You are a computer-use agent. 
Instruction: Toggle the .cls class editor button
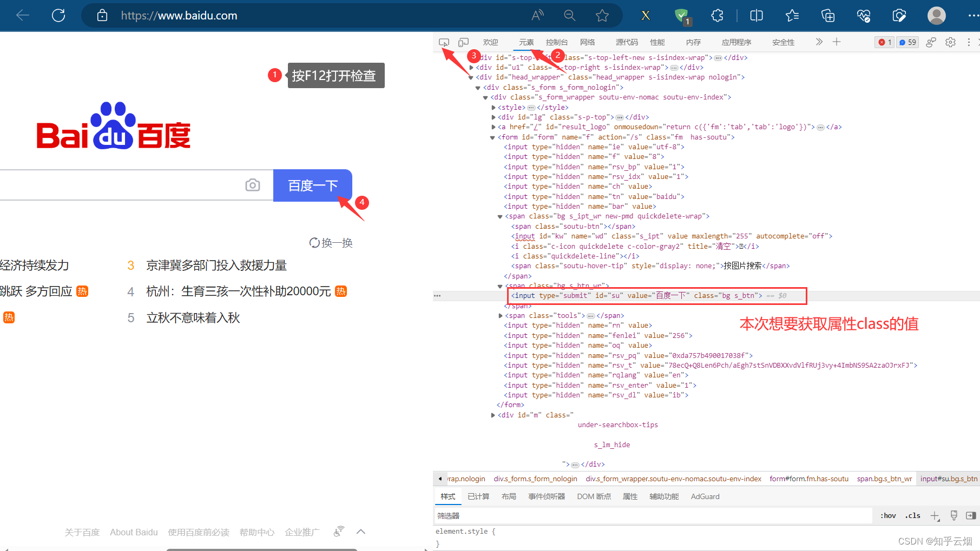913,516
